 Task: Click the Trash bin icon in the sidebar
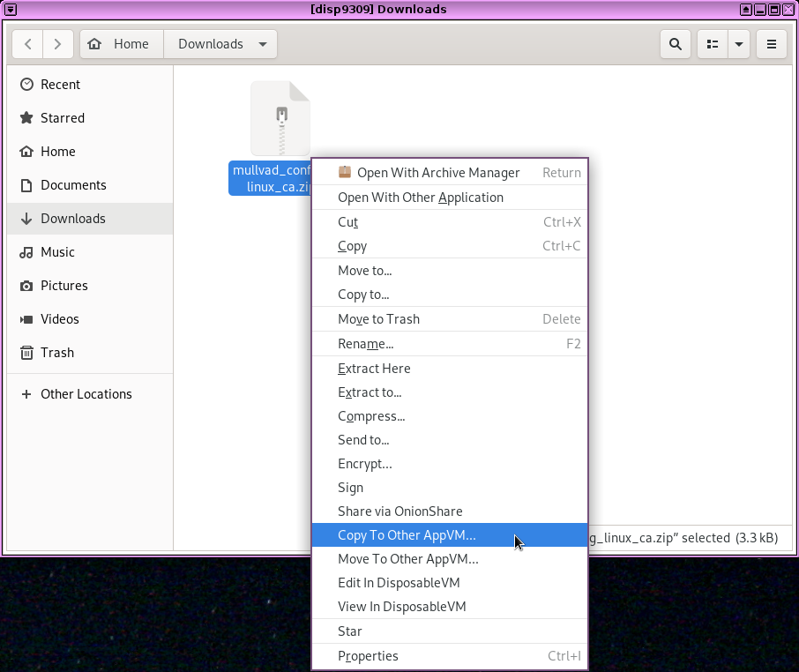point(26,353)
